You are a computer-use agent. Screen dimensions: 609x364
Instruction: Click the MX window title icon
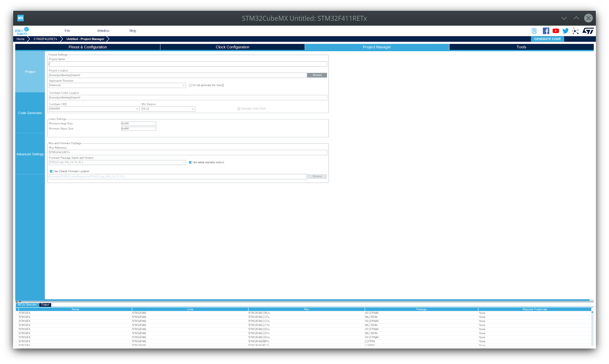[x=21, y=18]
